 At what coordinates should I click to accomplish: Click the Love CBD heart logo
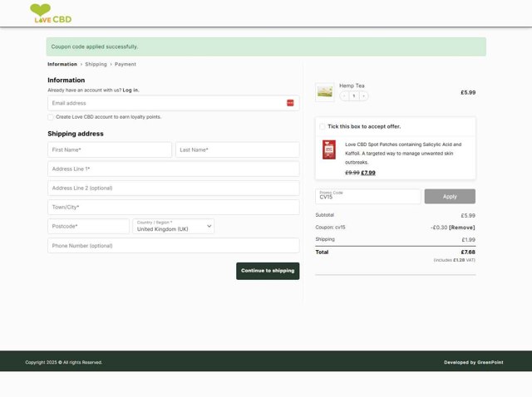(x=51, y=13)
